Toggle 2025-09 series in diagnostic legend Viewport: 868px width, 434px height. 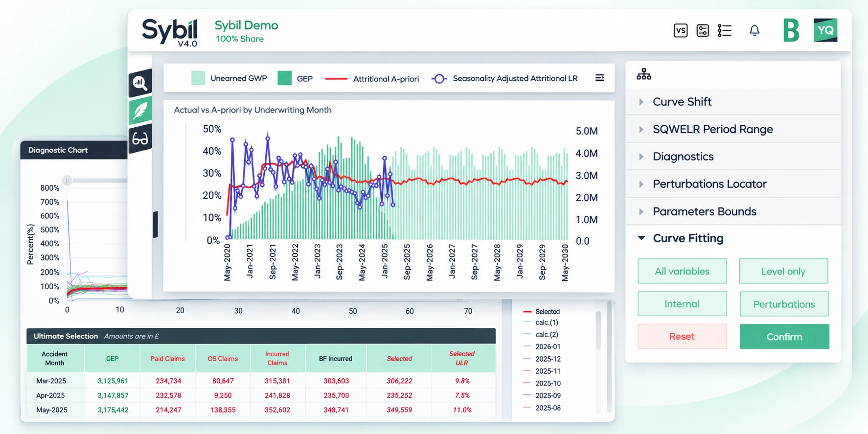point(541,395)
